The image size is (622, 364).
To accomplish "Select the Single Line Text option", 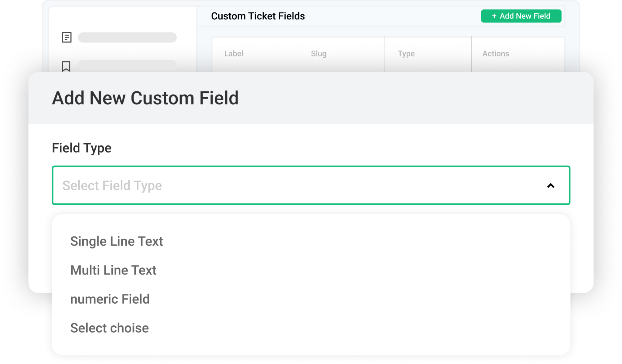I will coord(117,241).
